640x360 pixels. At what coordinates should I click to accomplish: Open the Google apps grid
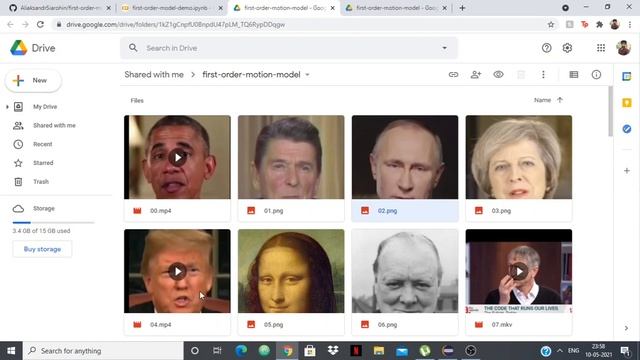click(x=601, y=48)
